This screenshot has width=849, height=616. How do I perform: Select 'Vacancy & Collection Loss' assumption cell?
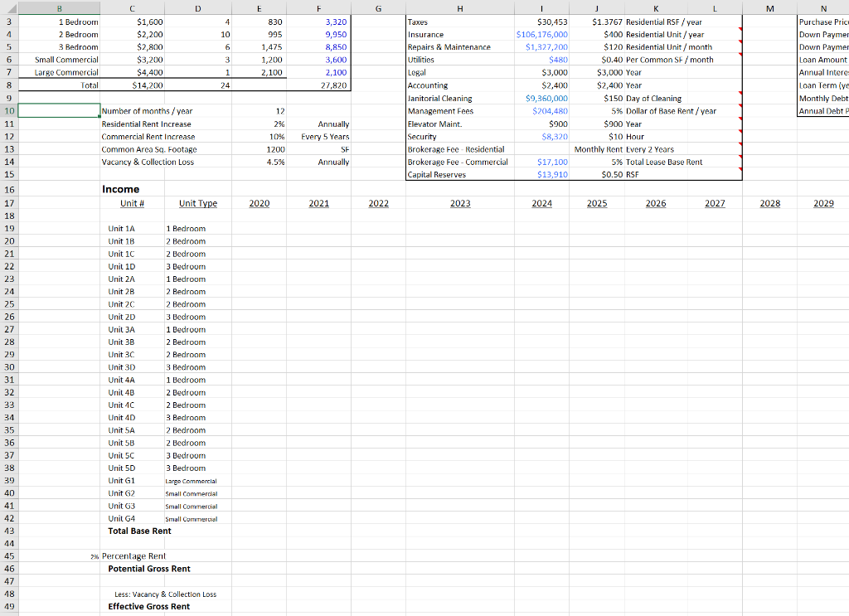point(148,162)
